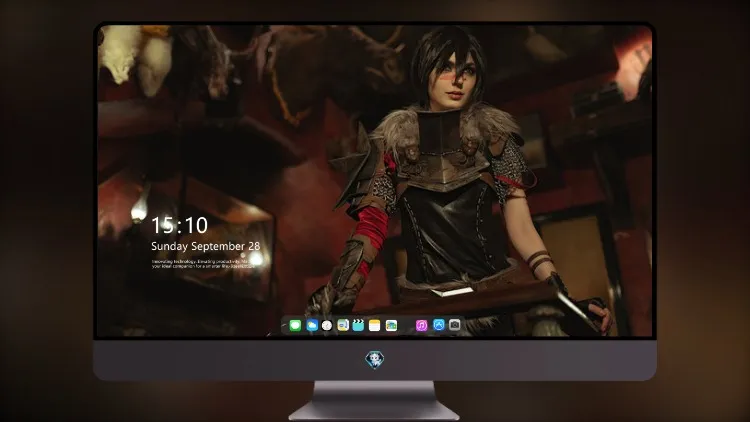Open the Clock app in dock
750x422 pixels.
(327, 325)
